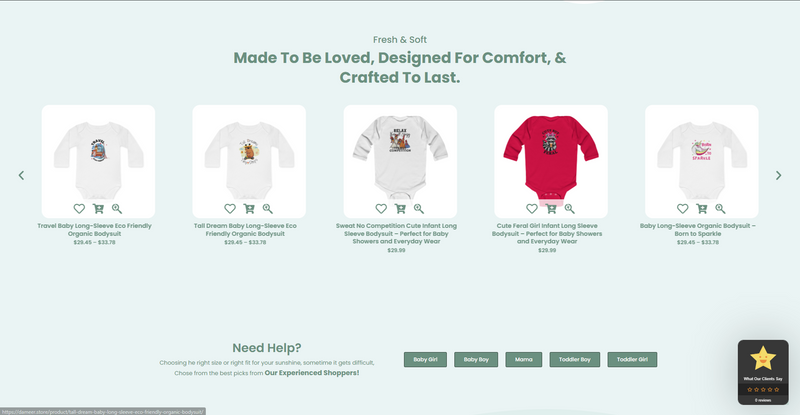Screen dimensions: 800x415
Task: Choose the Toddler Girl category
Action: pos(632,359)
